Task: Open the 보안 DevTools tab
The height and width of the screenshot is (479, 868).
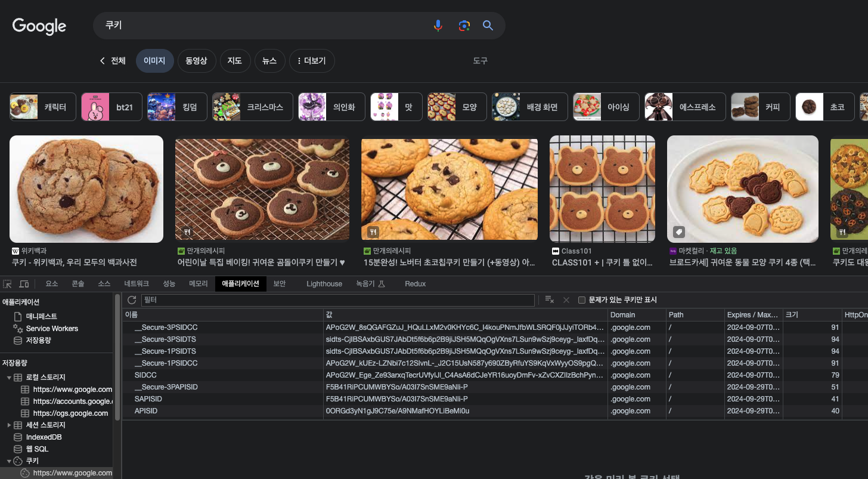Action: [x=280, y=284]
